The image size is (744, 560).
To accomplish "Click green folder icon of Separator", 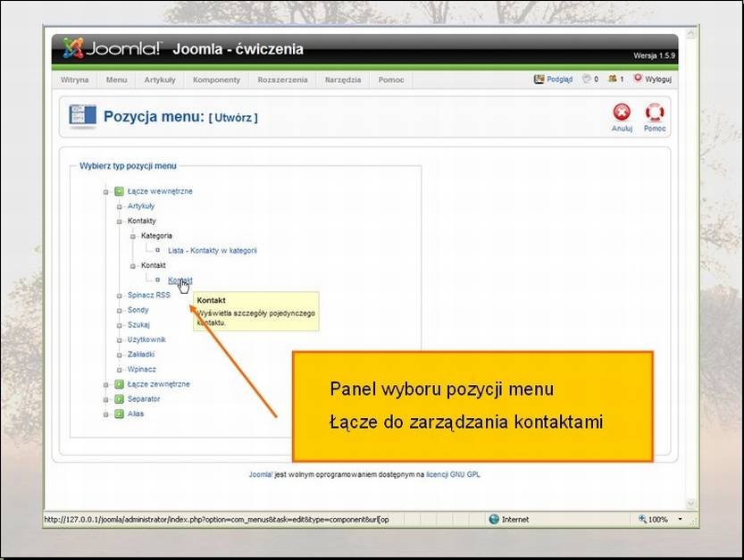I will pos(119,399).
